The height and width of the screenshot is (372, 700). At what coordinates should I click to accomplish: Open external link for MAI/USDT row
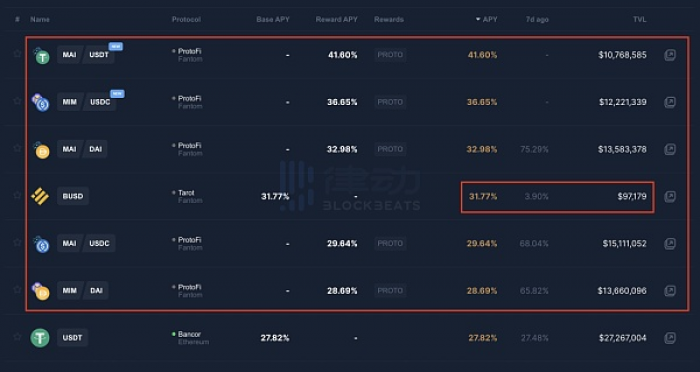[x=670, y=55]
